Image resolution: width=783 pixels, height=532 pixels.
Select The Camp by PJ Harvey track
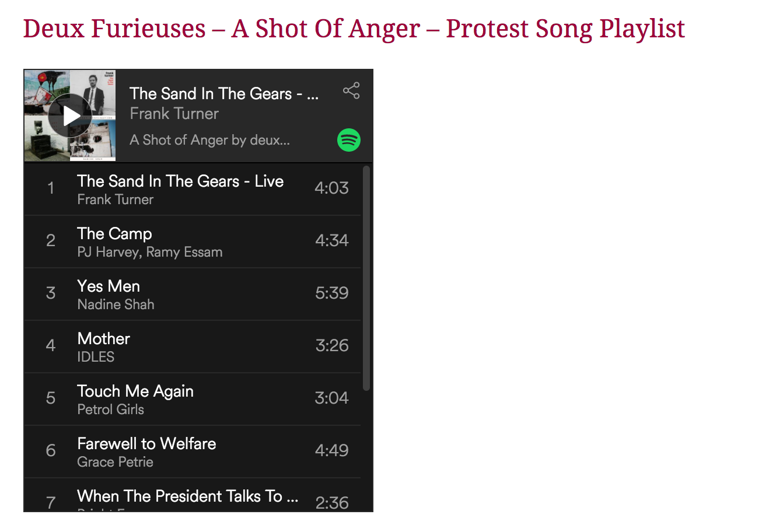115,234
